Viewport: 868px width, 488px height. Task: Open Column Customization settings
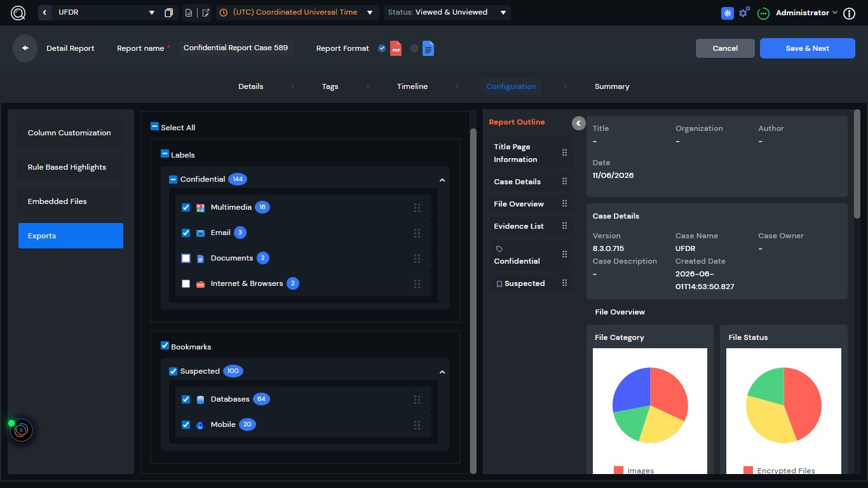coord(71,133)
